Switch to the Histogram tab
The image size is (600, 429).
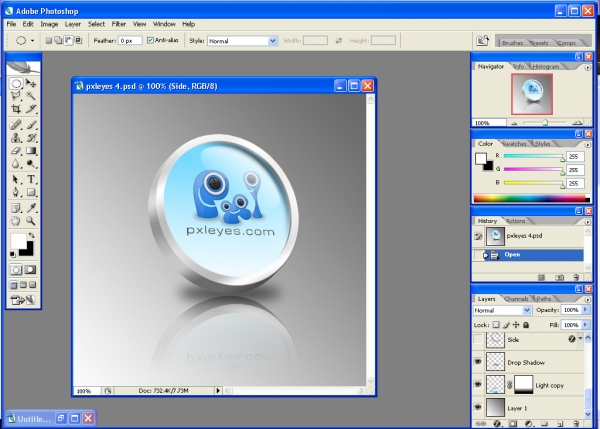(546, 67)
